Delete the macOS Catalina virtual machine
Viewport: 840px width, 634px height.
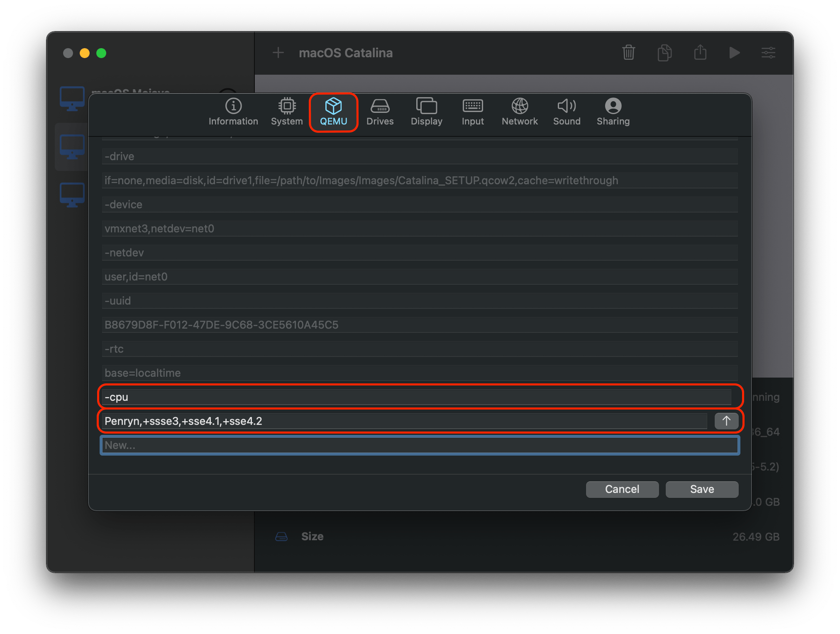point(628,53)
